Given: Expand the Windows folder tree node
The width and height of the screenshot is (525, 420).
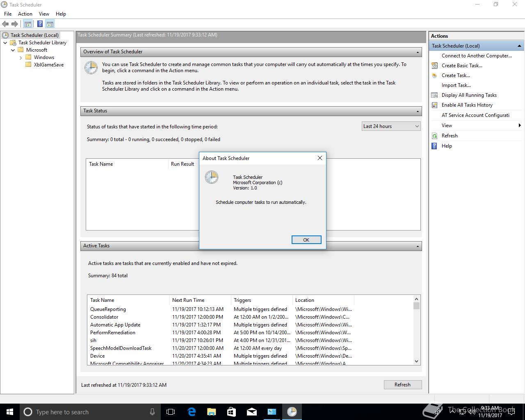Looking at the screenshot, I should [x=21, y=58].
